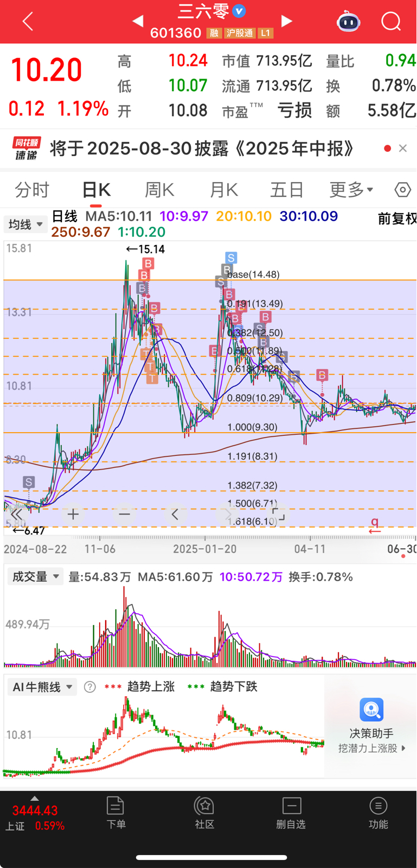Tap the 06-30 date label

pos(401,549)
